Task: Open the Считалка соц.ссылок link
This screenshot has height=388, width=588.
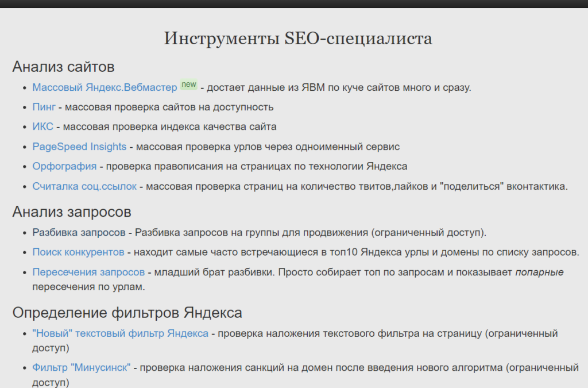Action: tap(84, 186)
